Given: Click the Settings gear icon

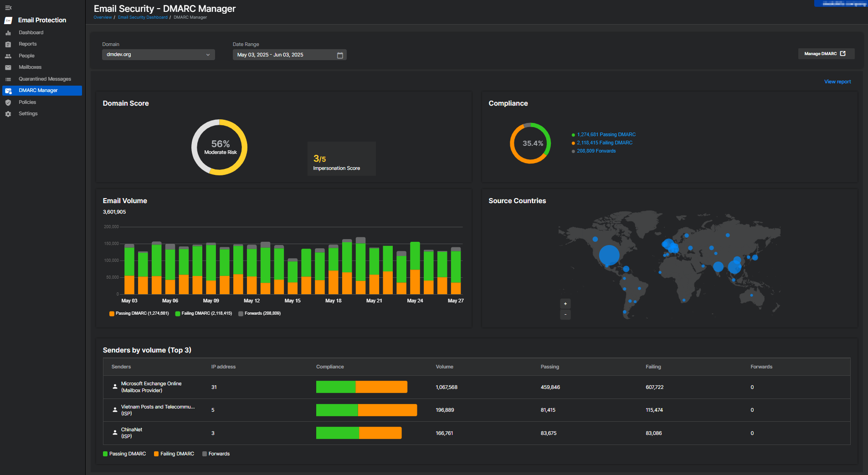Looking at the screenshot, I should [x=8, y=114].
